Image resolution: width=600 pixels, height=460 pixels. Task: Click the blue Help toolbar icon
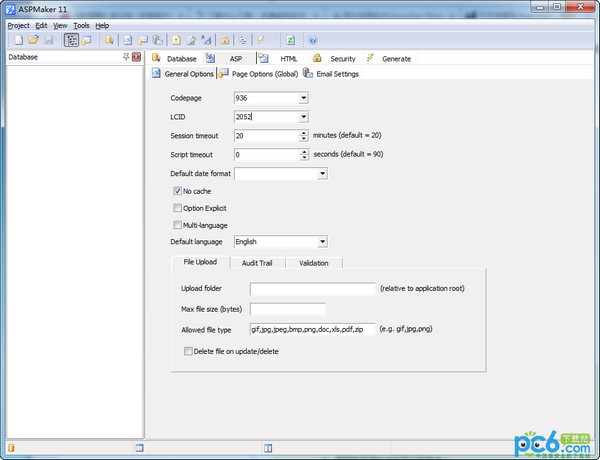point(313,40)
